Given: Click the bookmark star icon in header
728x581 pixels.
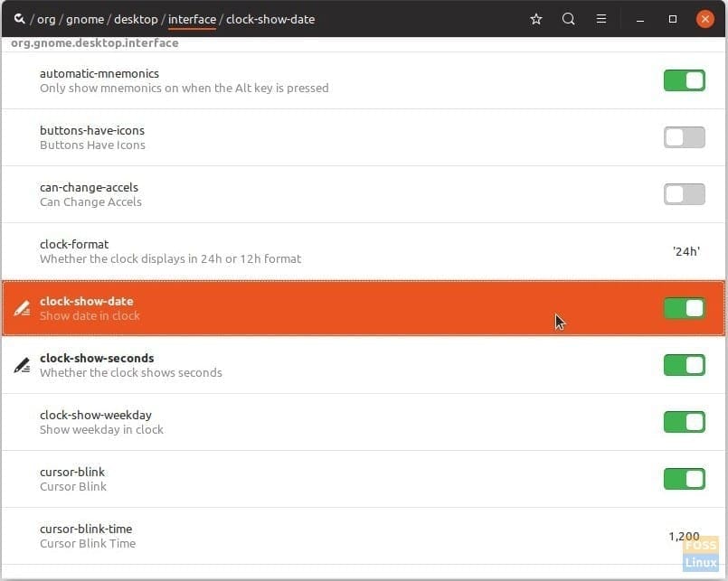Looking at the screenshot, I should pyautogui.click(x=536, y=19).
